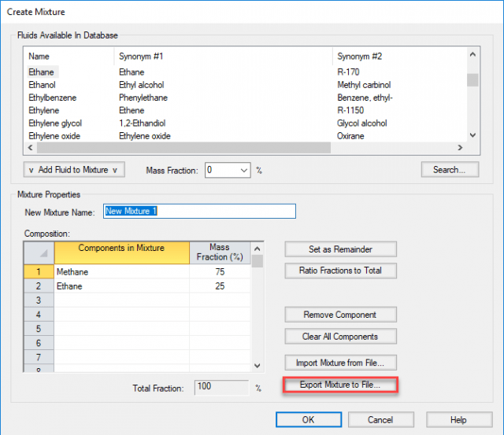Click Mass Fraction (%) column header
Screen dimensions: 504x435
tap(220, 253)
